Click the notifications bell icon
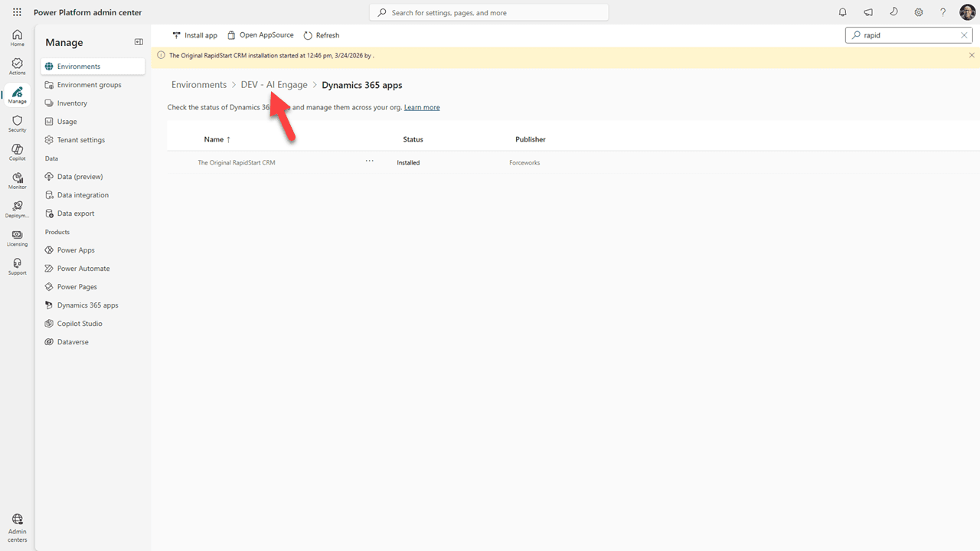The height and width of the screenshot is (551, 980). click(843, 12)
